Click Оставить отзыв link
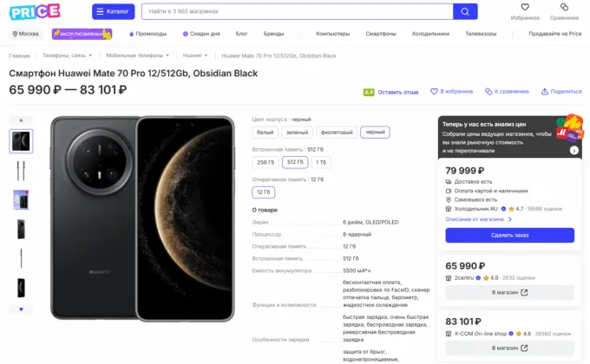The width and height of the screenshot is (590, 364). [x=397, y=91]
